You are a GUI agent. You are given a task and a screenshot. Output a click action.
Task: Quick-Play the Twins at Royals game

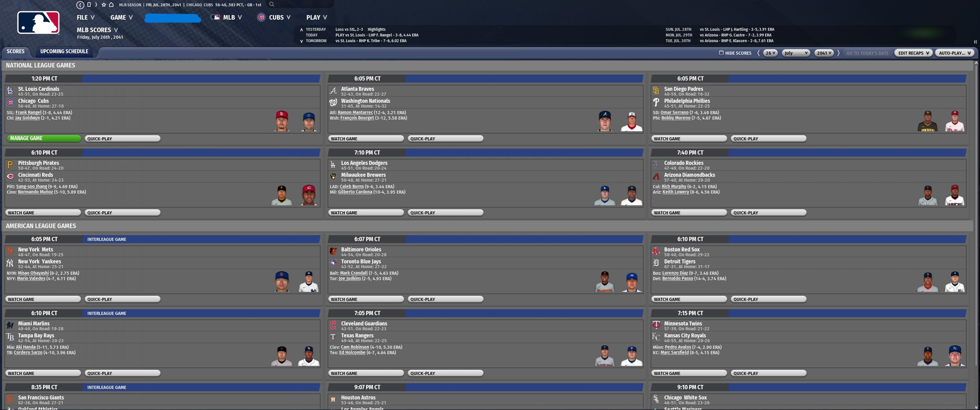coord(768,374)
